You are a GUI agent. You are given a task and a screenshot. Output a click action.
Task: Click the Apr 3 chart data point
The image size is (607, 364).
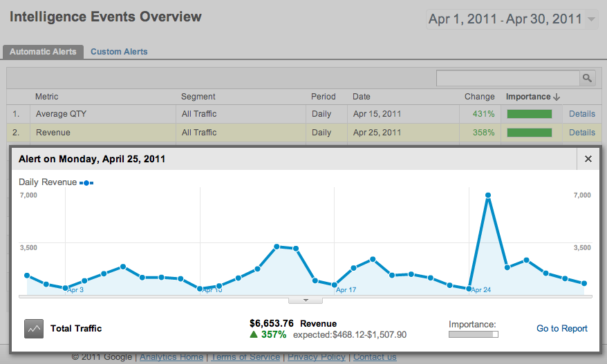click(66, 288)
